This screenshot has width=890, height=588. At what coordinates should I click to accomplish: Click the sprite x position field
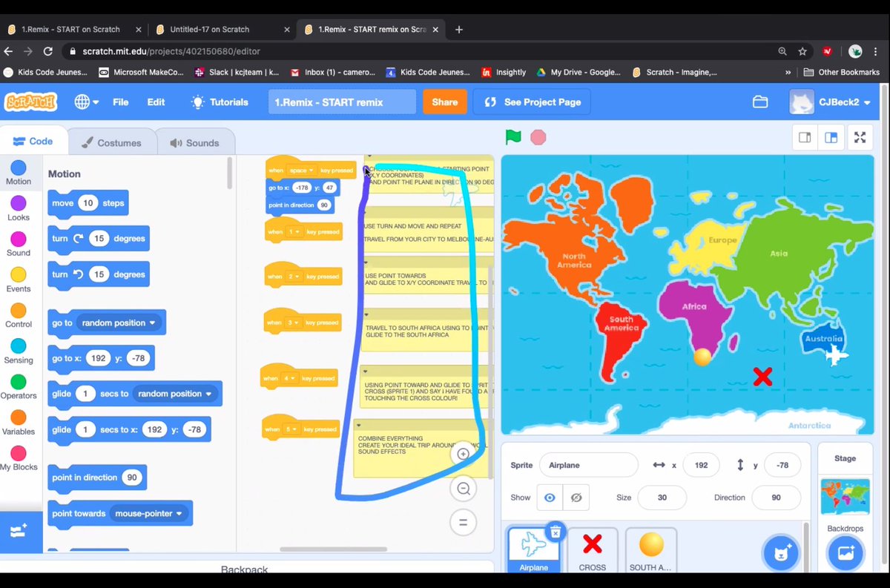(x=701, y=465)
